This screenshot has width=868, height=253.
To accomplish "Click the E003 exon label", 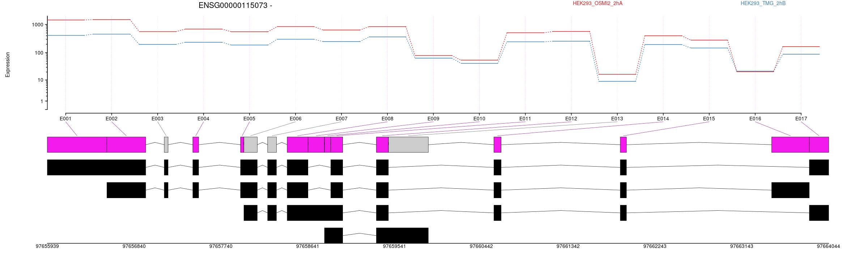I will 157,119.
